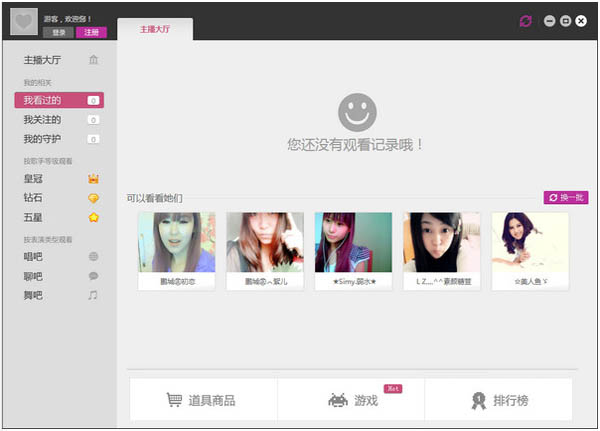Image resolution: width=600 pixels, height=431 pixels.
Task: Click the pink 注册 register button
Action: (x=91, y=33)
